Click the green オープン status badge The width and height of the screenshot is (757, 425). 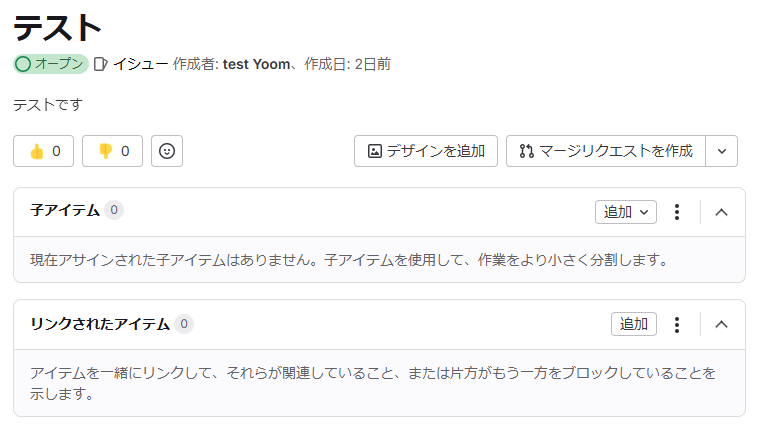pos(51,64)
